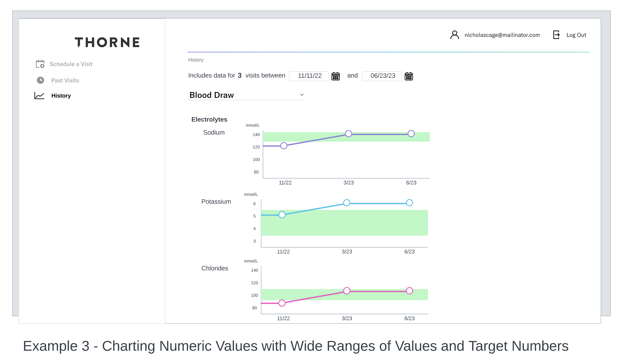Select Sodium 6/23 data point
Screen dimensions: 623x364
[x=411, y=134]
